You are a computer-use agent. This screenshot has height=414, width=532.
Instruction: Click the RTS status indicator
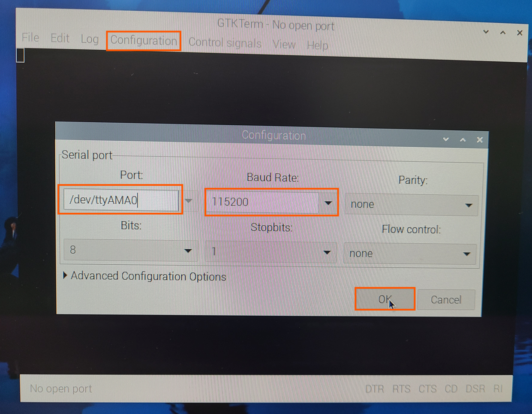coord(401,389)
